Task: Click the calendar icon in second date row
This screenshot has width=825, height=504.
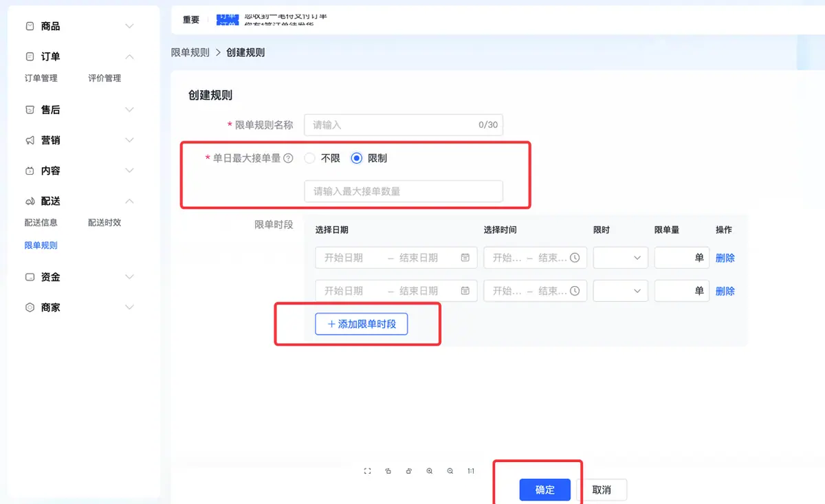Action: pyautogui.click(x=465, y=291)
